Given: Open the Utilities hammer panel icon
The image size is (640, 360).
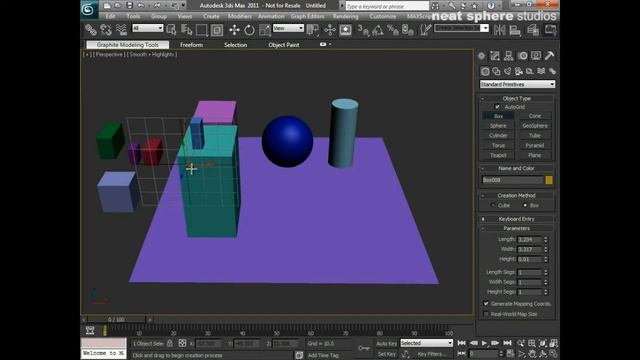Looking at the screenshot, I should coord(549,56).
